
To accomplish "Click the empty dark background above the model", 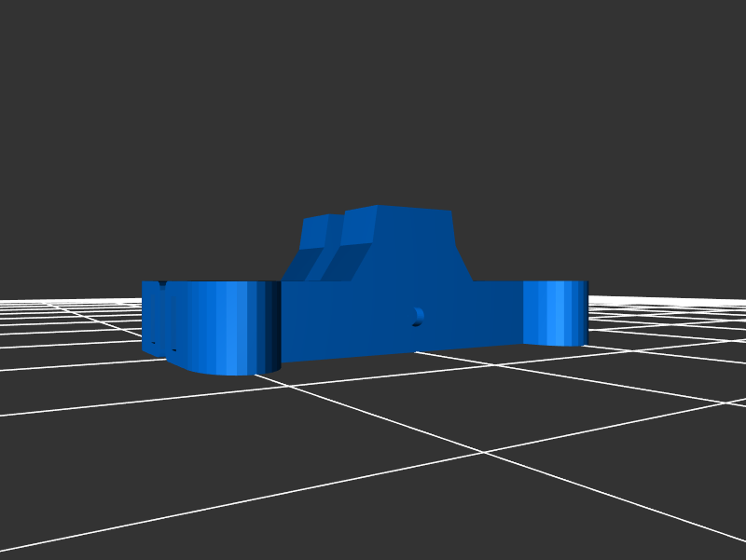I will [x=373, y=93].
